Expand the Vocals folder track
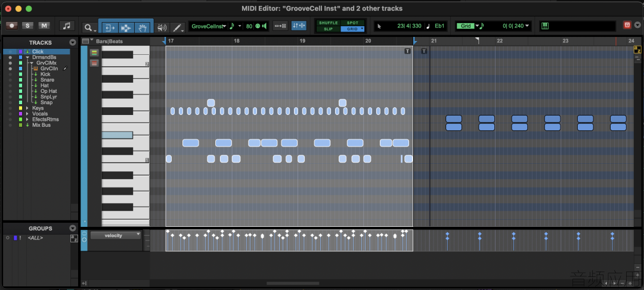644x290 pixels. point(27,114)
